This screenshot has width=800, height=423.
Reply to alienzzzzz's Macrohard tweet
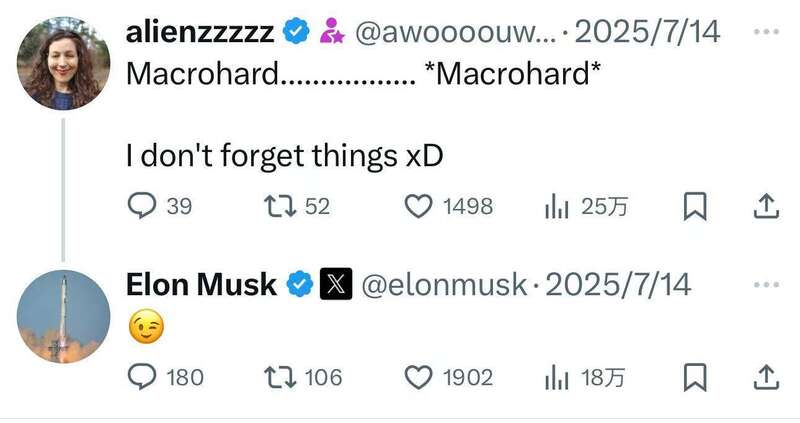[144, 206]
